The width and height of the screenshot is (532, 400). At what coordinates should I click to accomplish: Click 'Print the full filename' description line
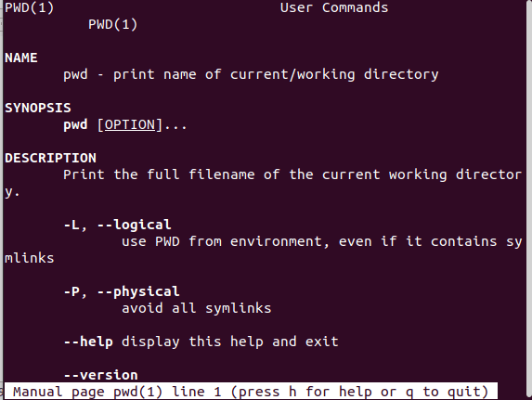click(x=292, y=174)
